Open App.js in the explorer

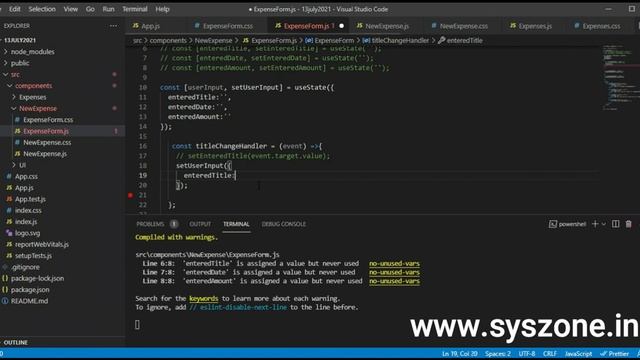point(24,188)
